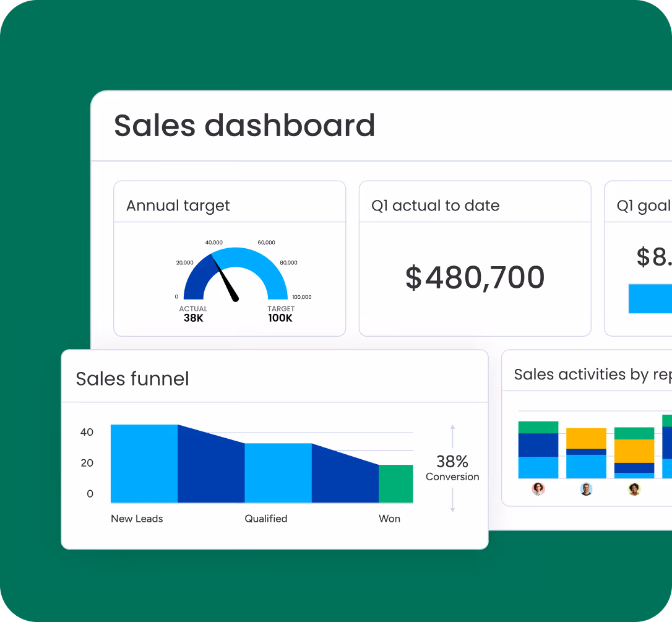672x622 pixels.
Task: Click the first rep's avatar with pink background
Action: pyautogui.click(x=538, y=489)
